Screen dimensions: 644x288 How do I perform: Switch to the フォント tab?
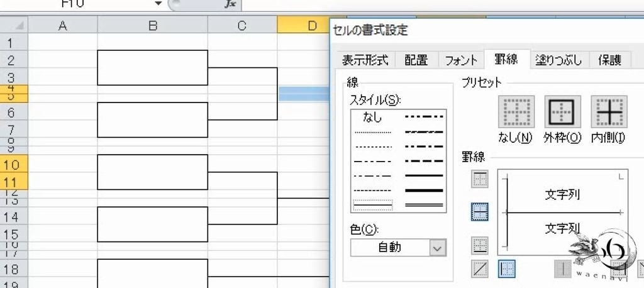pos(462,60)
